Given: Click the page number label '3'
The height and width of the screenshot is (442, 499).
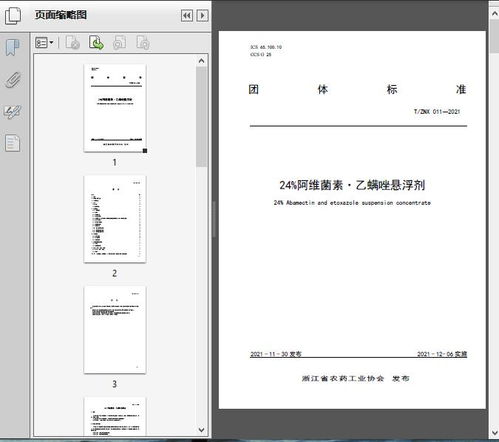Looking at the screenshot, I should click(x=115, y=384).
